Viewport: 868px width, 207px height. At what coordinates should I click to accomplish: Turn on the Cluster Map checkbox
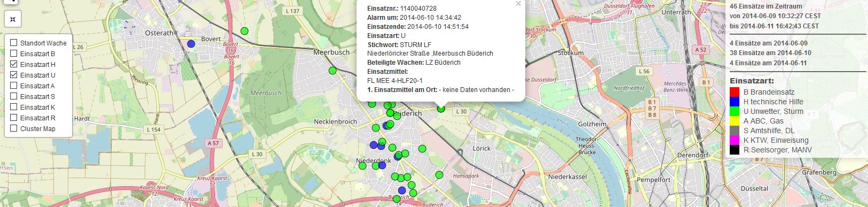[14, 128]
